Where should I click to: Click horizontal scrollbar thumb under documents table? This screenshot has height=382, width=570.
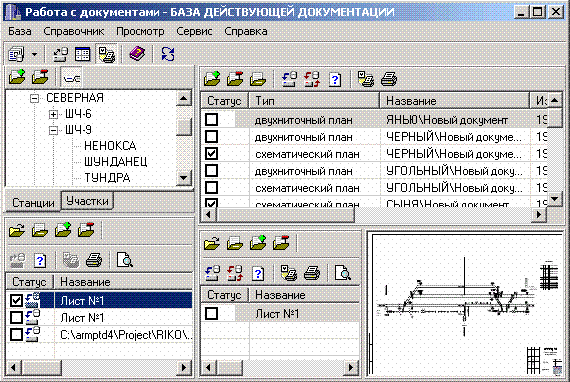click(285, 214)
